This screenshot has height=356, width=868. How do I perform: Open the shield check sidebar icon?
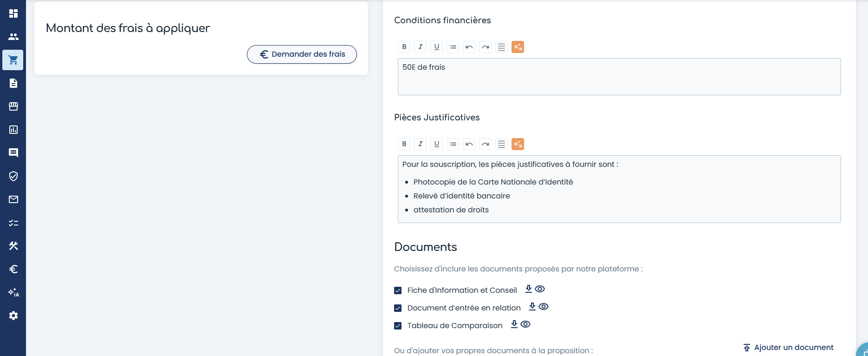[x=13, y=176]
